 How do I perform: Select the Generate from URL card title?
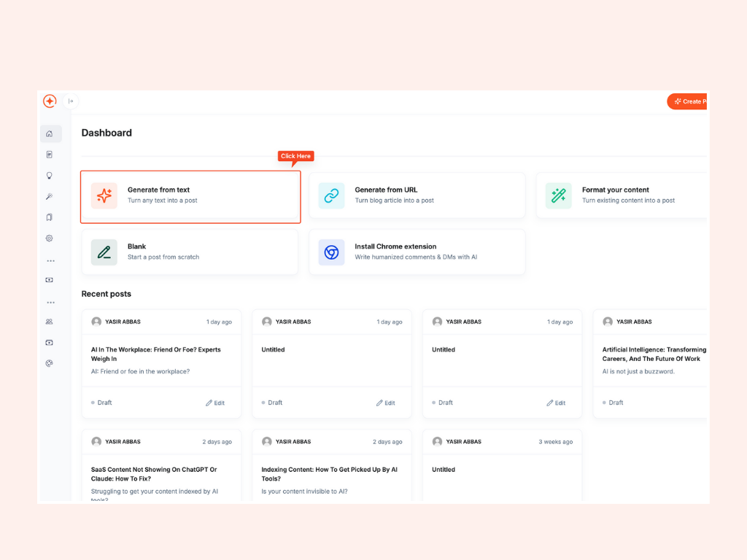click(x=386, y=190)
